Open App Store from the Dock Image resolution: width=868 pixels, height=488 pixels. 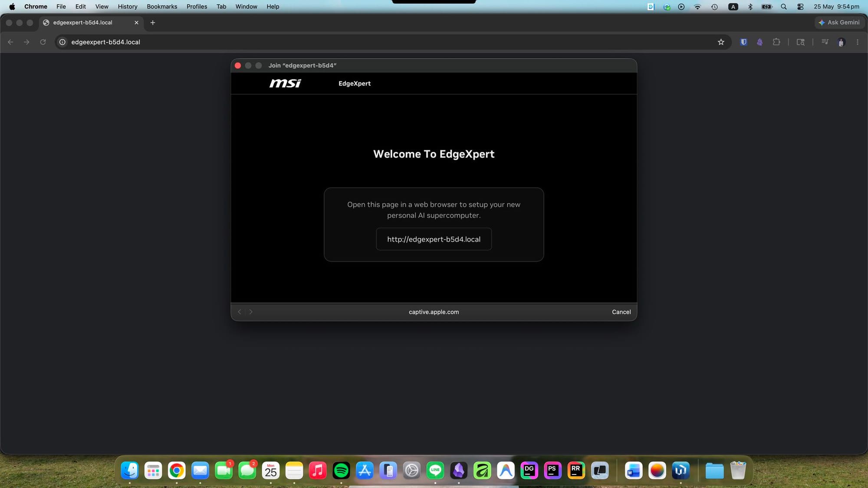365,470
